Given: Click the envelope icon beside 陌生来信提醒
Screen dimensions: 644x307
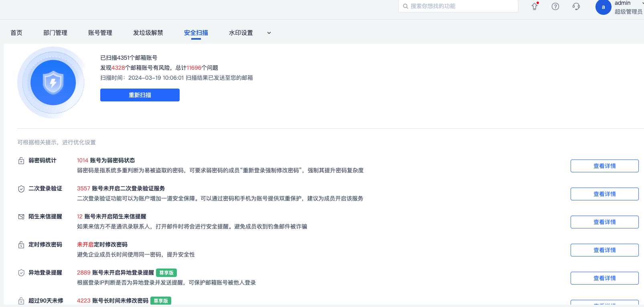Looking at the screenshot, I should [x=21, y=217].
